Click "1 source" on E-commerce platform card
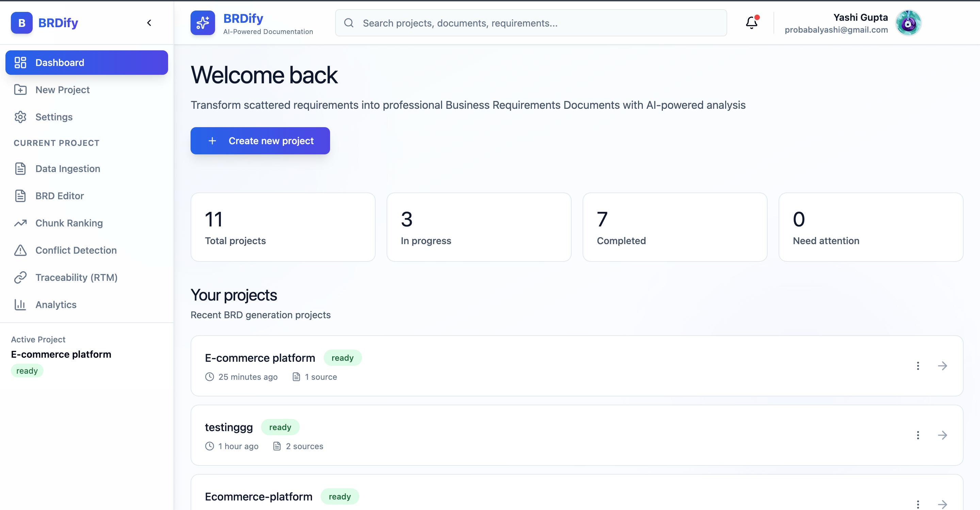 tap(321, 377)
